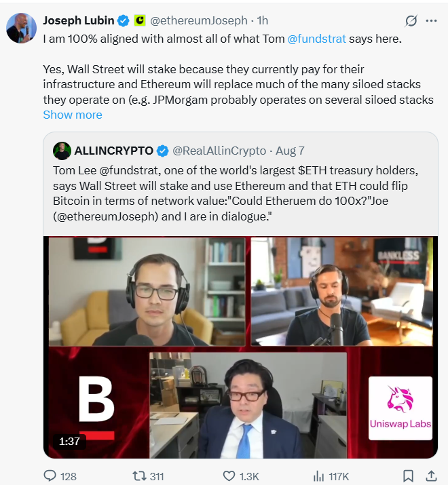
Task: Open the ALLINCRYPTO avatar in quoted tweet
Action: click(x=62, y=151)
